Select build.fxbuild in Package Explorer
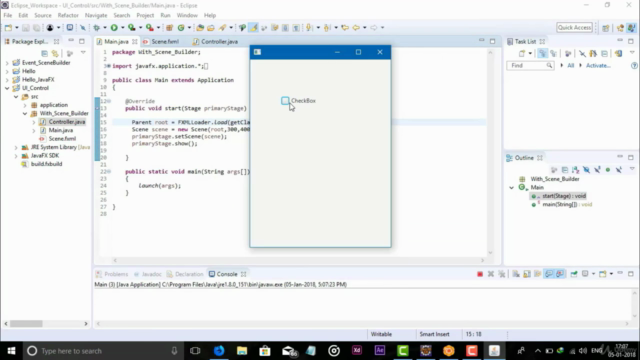The width and height of the screenshot is (640, 360). tap(47, 164)
